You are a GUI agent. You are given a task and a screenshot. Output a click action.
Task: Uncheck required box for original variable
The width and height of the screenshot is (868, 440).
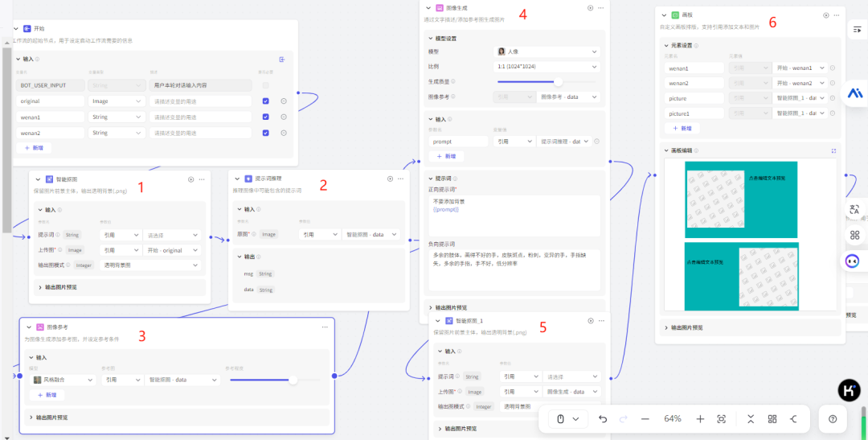pyautogui.click(x=266, y=101)
